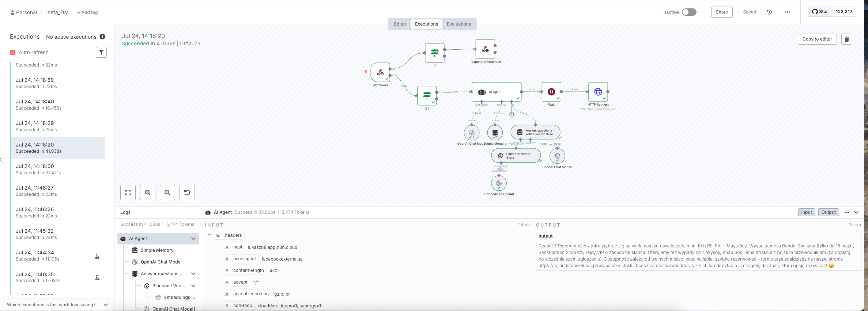Select Simple Memory in the logs tree
The height and width of the screenshot is (311, 868).
[x=157, y=250]
